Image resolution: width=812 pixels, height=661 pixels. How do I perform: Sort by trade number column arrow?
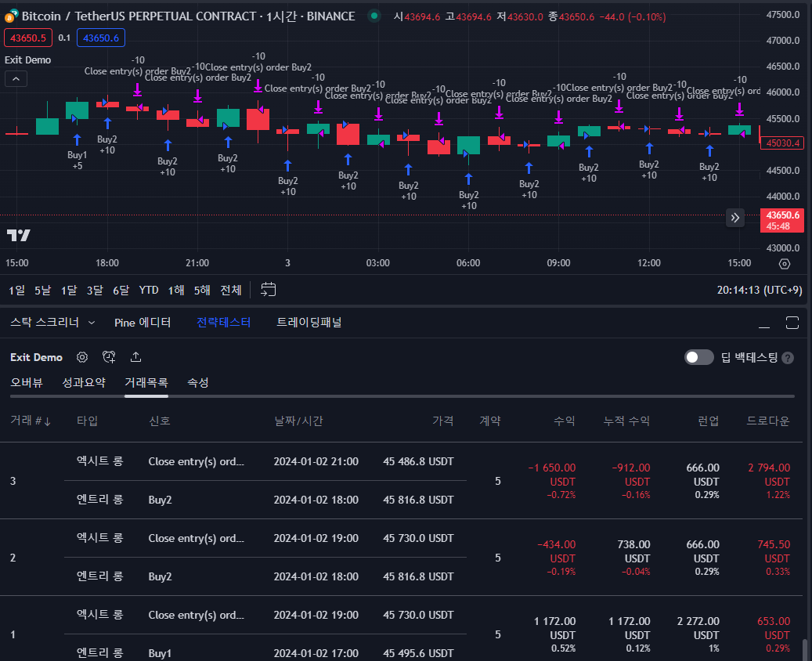pos(47,421)
